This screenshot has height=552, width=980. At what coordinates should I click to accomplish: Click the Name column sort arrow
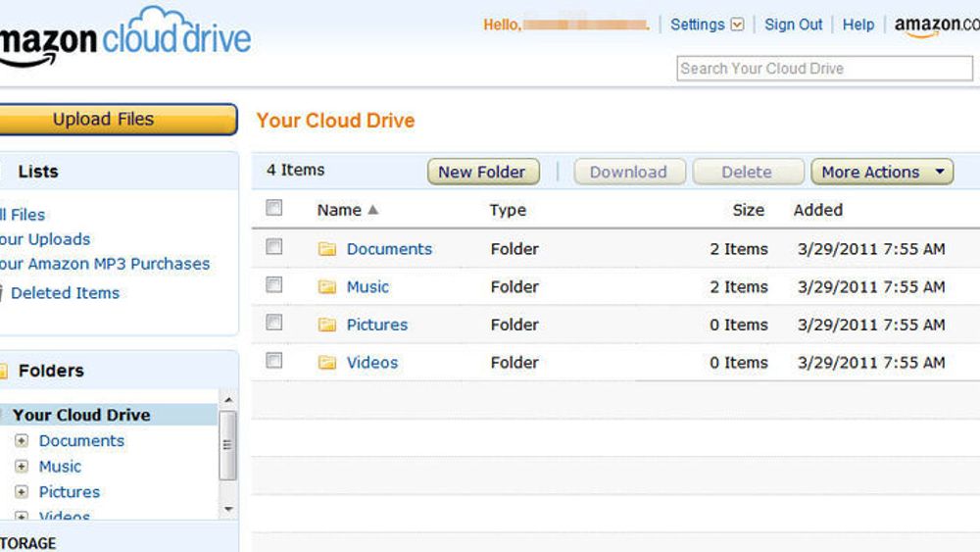pos(373,210)
